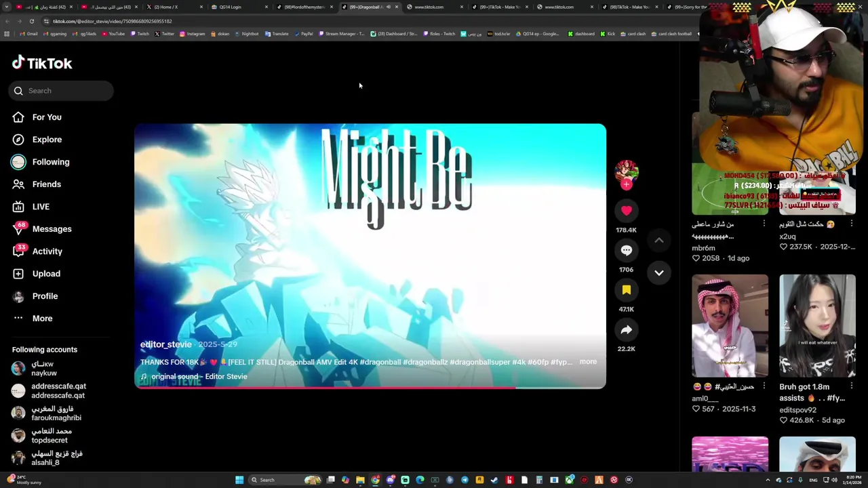Image resolution: width=868 pixels, height=488 pixels.
Task: Go to the Following feed
Action: (51, 162)
